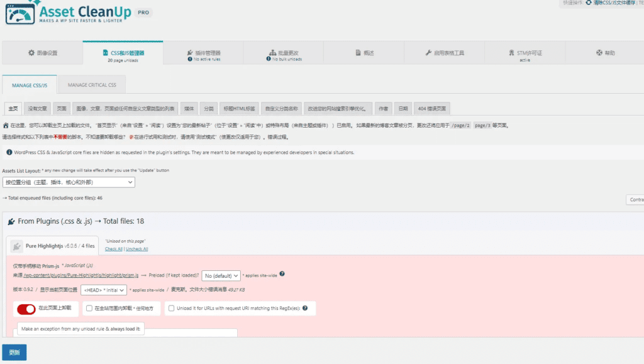
Task: Click the Uncheck All link
Action: coord(136,249)
